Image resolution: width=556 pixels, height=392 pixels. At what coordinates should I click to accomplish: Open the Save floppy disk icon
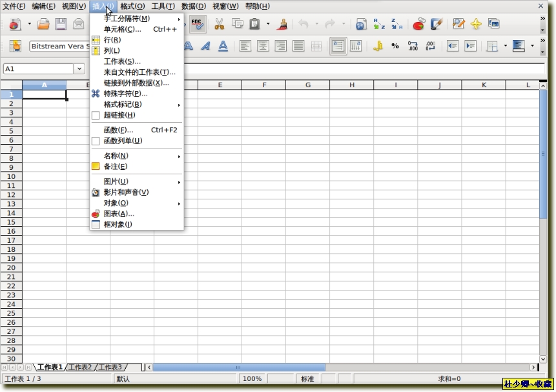61,25
